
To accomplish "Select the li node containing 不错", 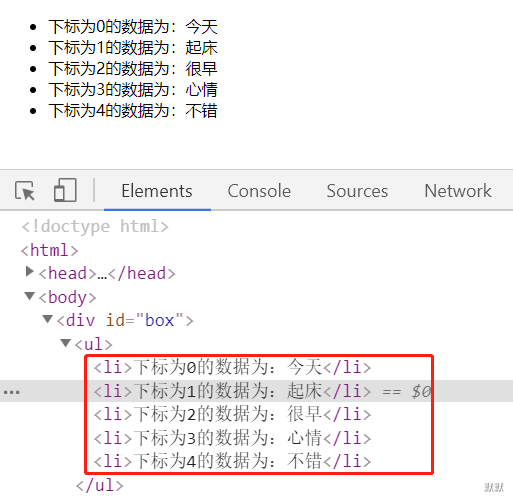I will click(x=232, y=461).
